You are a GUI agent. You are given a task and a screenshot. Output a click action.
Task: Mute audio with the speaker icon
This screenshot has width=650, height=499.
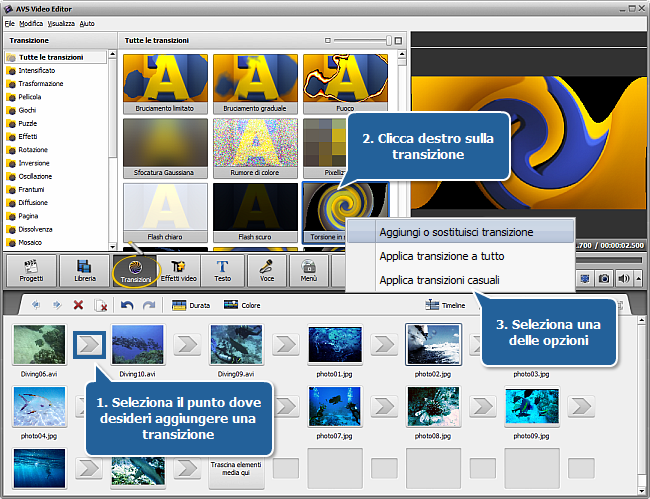625,279
